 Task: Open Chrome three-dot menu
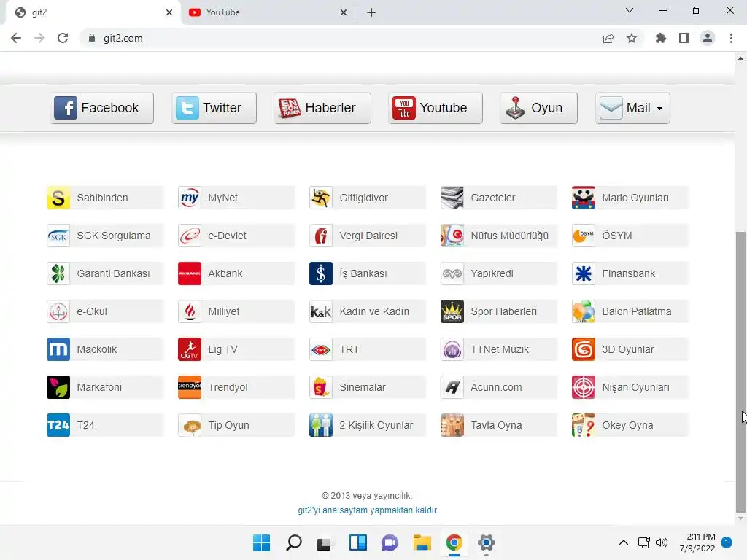(731, 38)
